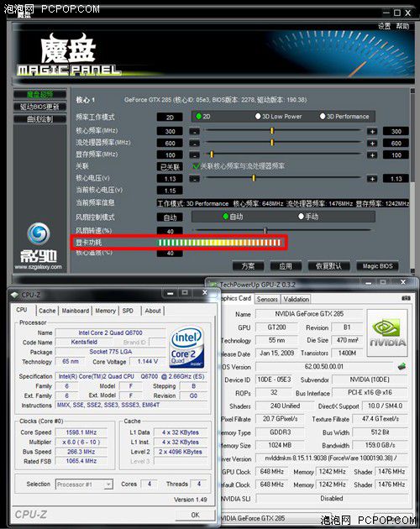Switch to the Mainboard tab in CPU-Z
Screen dimensions: 420x529
[x=76, y=311]
